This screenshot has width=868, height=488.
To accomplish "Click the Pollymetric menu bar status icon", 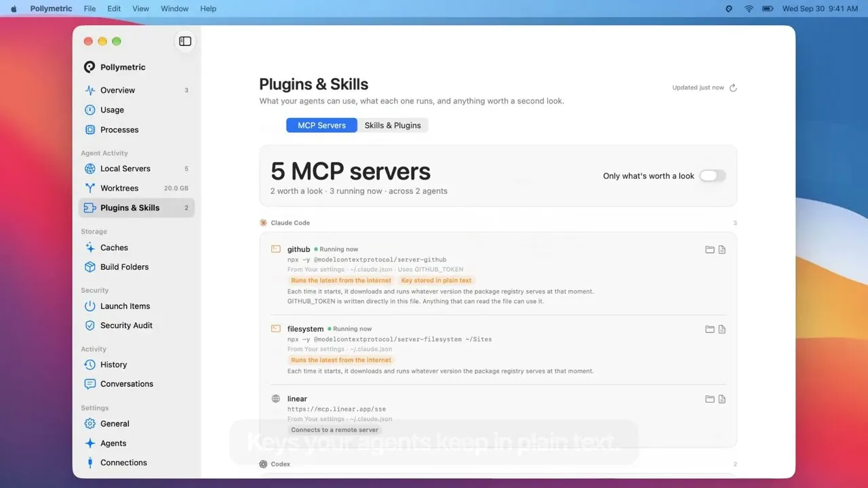I will click(729, 9).
